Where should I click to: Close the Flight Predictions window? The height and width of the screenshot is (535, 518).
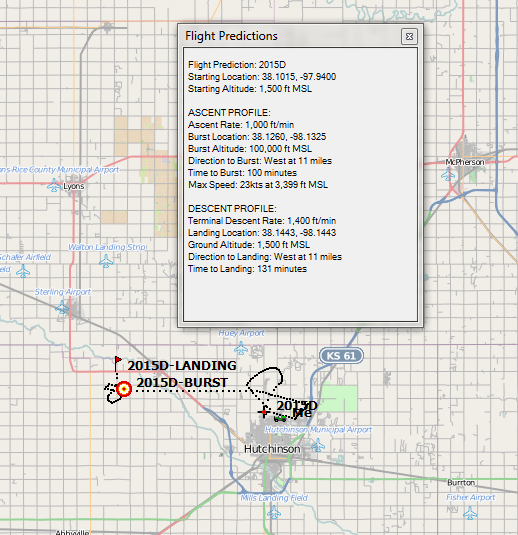pyautogui.click(x=409, y=36)
